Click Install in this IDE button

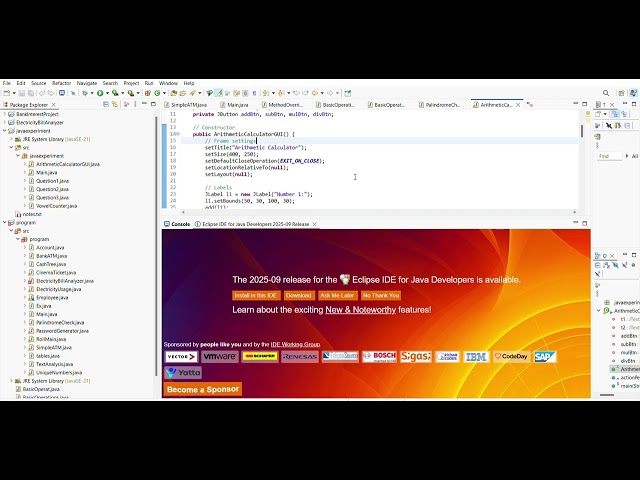[256, 296]
